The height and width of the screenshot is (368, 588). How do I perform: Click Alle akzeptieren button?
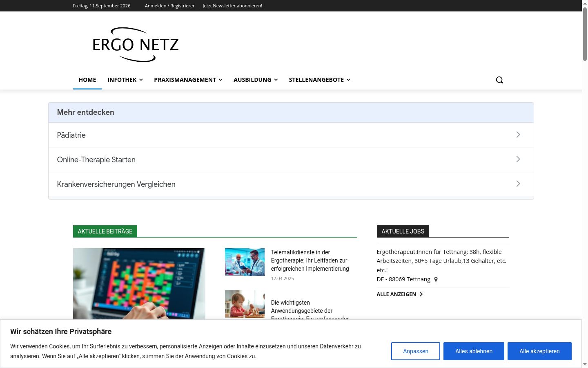point(539,351)
